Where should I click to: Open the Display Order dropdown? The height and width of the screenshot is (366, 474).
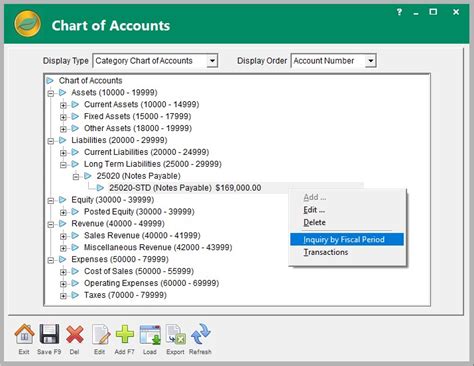point(370,61)
